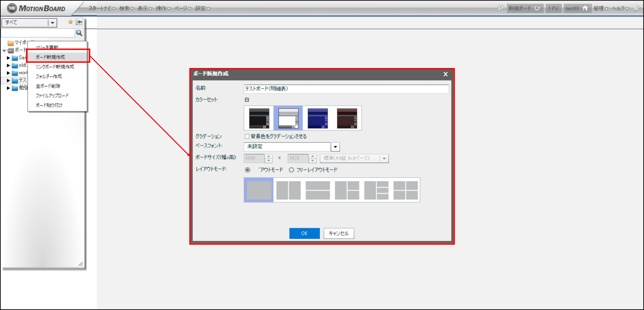Select フリーレイアウトモード radio button

pyautogui.click(x=291, y=170)
